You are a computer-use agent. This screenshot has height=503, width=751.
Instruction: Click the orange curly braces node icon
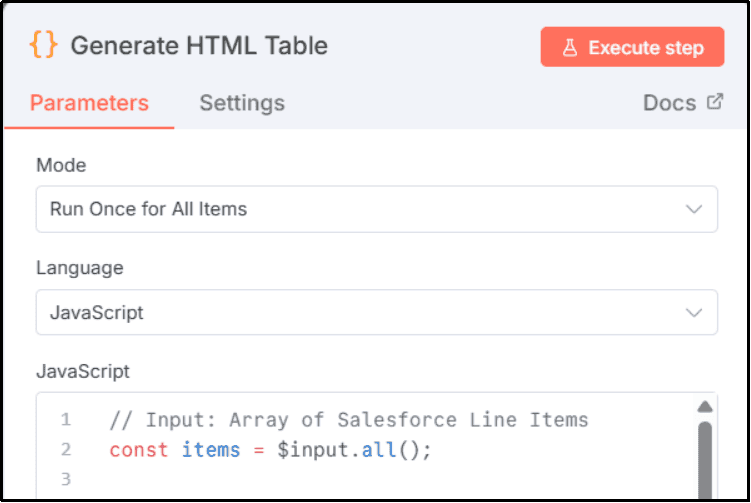point(43,46)
